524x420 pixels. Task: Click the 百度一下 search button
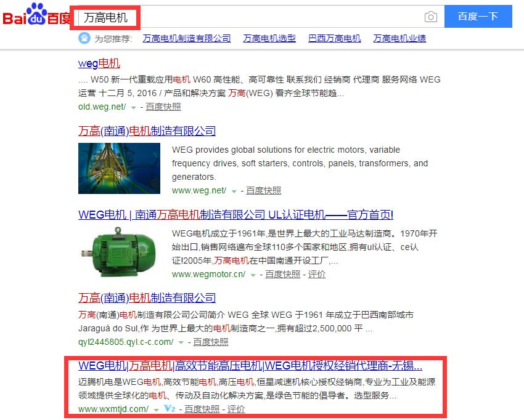coord(478,17)
